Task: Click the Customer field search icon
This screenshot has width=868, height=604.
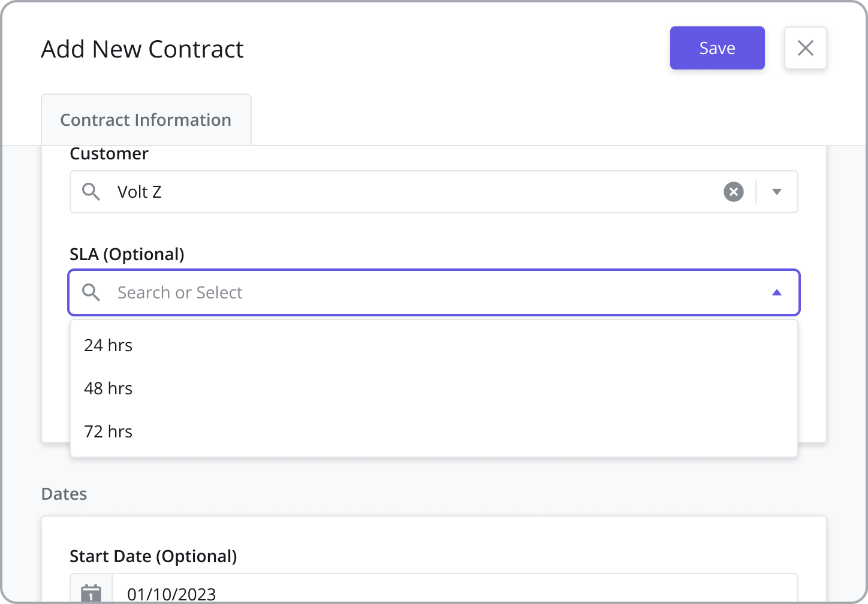Action: 91,192
